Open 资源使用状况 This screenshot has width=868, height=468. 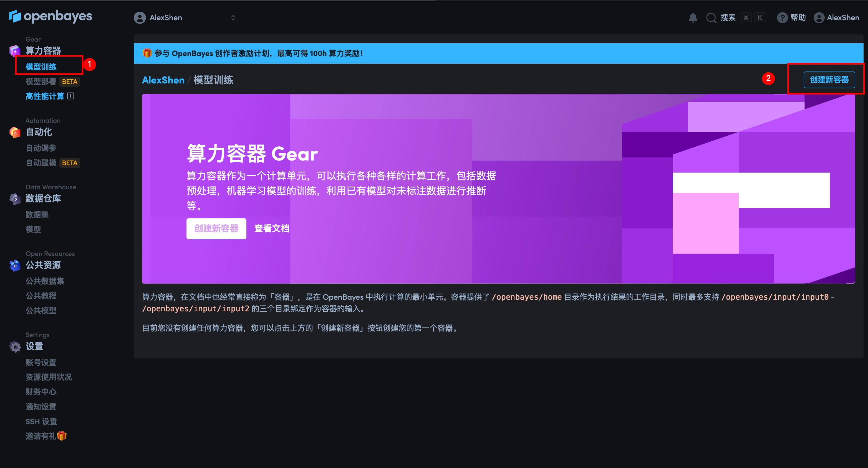[49, 377]
